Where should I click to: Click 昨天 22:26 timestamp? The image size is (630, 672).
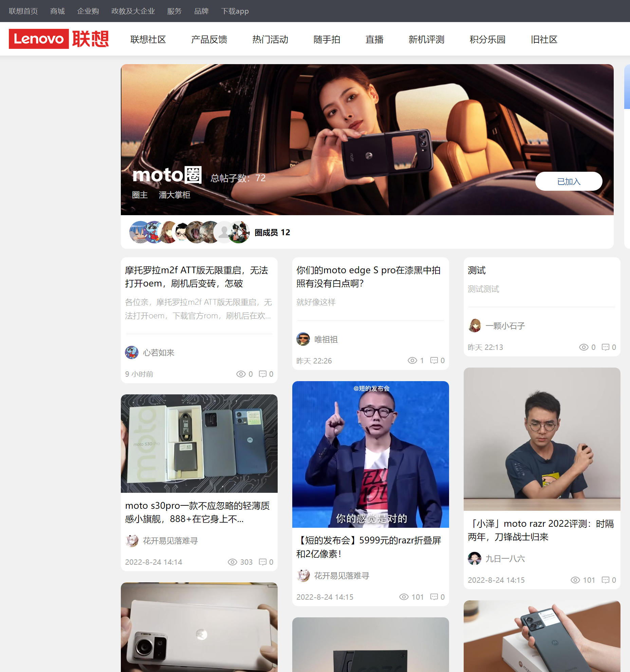(314, 361)
